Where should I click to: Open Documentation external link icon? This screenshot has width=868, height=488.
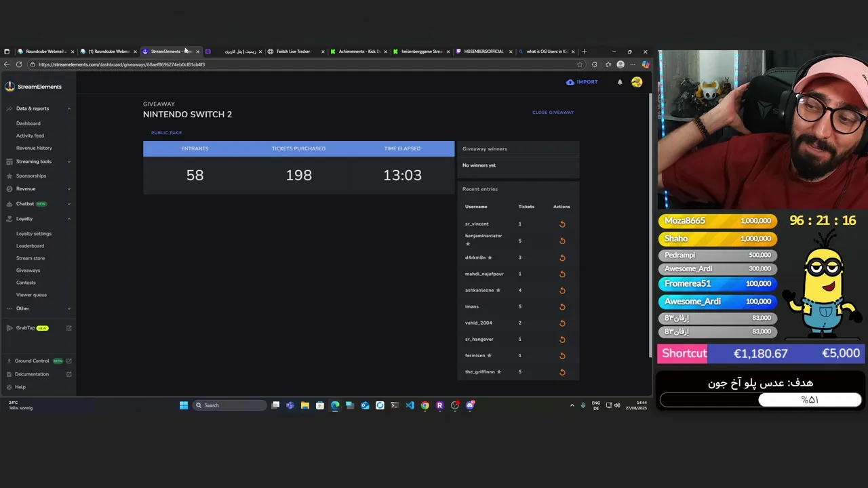pyautogui.click(x=68, y=374)
